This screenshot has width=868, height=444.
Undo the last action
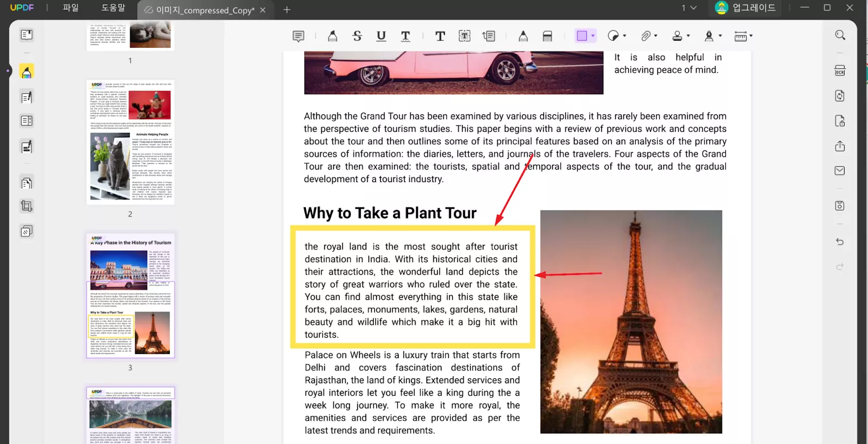[x=840, y=242]
